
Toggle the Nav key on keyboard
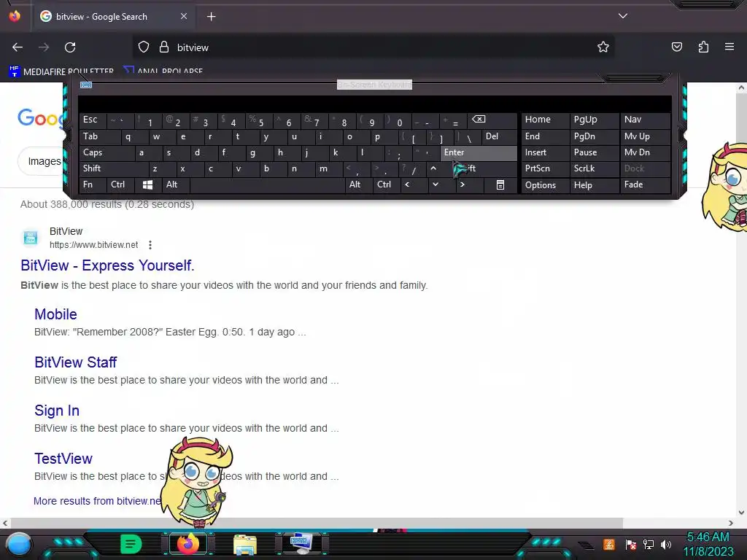[x=645, y=120]
